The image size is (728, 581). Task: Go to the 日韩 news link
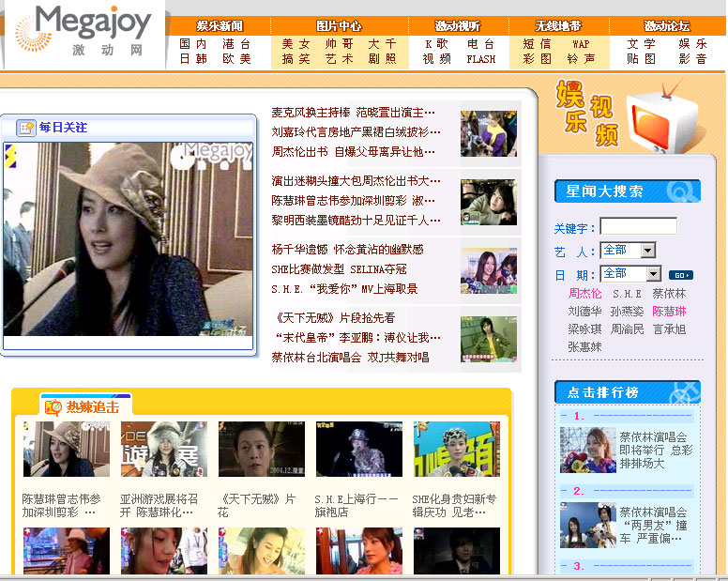[x=193, y=59]
